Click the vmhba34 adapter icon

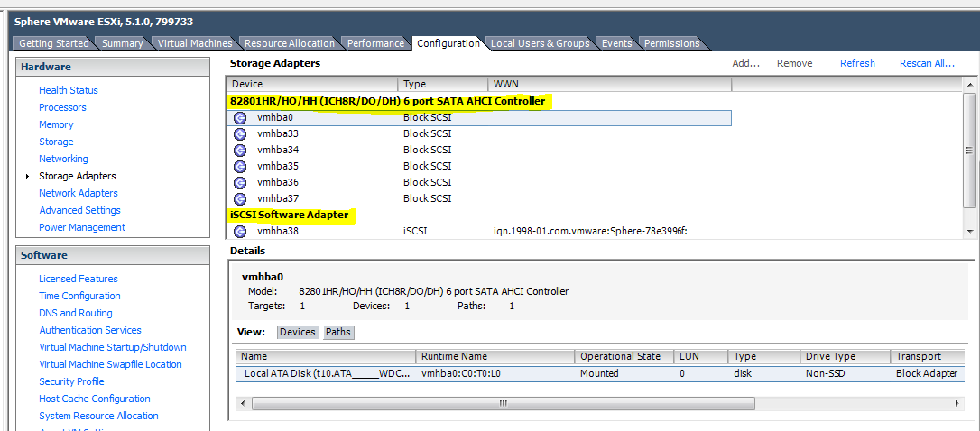(240, 150)
